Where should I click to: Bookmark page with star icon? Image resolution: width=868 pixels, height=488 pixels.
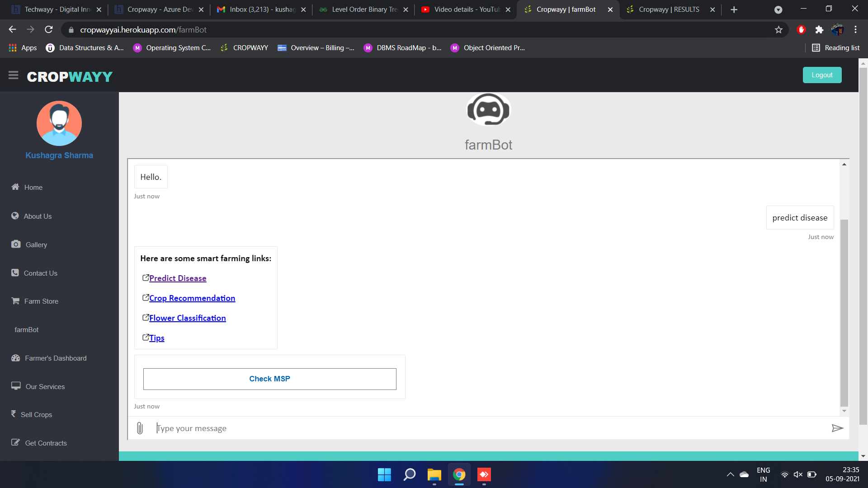778,30
